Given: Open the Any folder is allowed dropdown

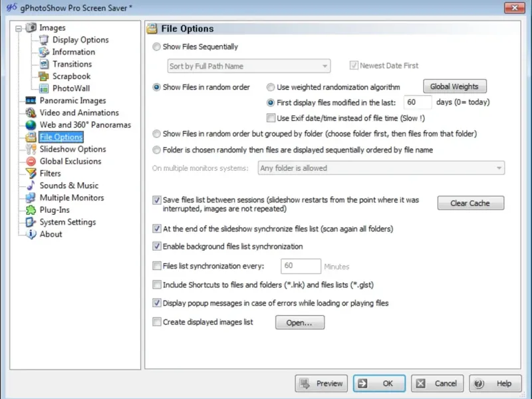Looking at the screenshot, I should coord(381,168).
